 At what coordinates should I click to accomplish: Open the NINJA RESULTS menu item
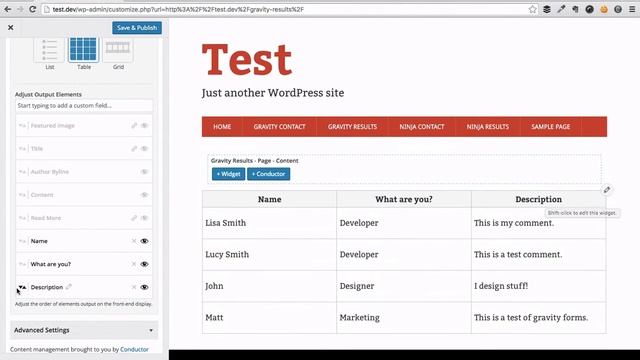[488, 127]
